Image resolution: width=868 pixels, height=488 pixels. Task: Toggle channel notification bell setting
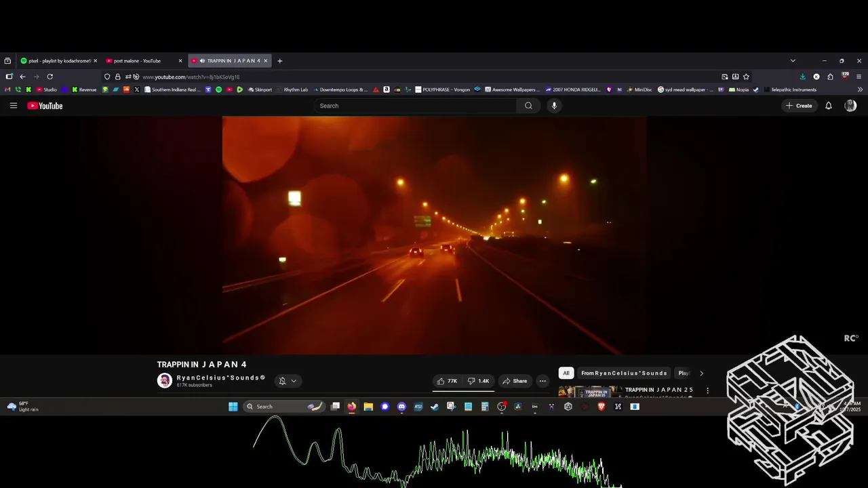282,381
